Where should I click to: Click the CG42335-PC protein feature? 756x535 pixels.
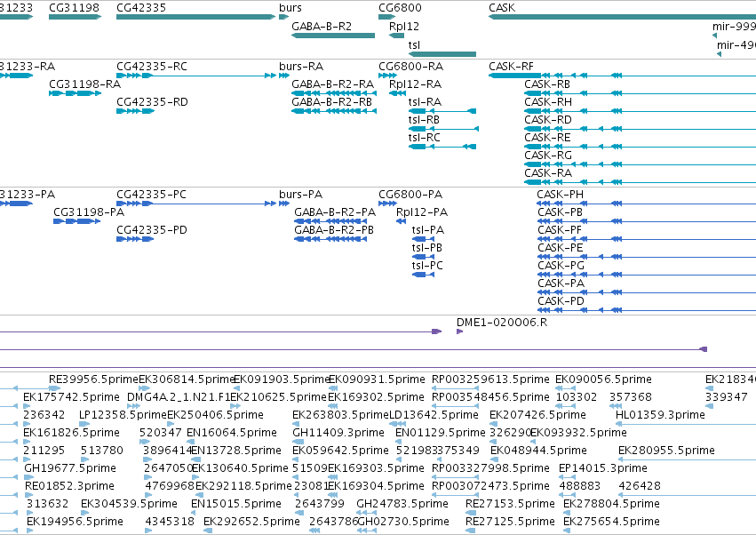(195, 204)
